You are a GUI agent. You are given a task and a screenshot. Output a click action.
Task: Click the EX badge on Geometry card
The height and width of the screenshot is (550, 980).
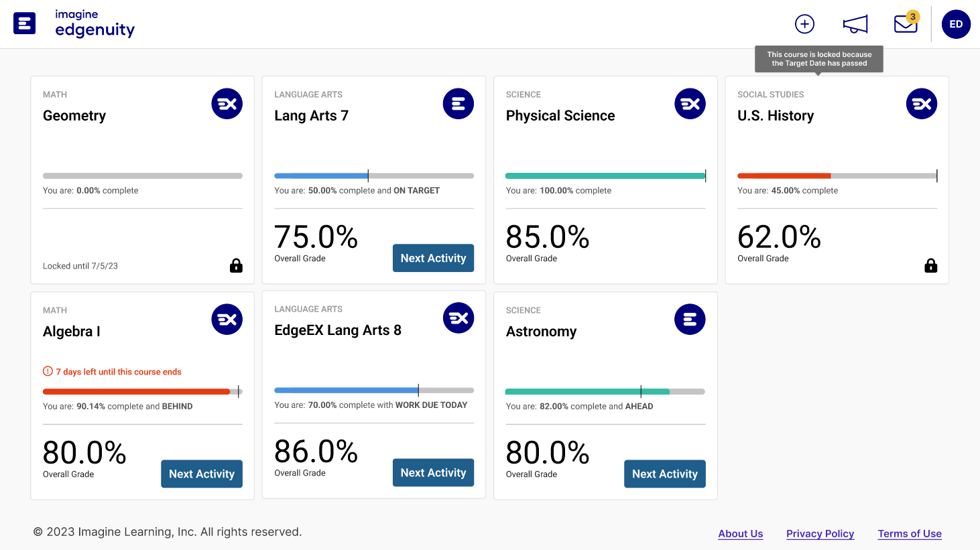tap(227, 104)
